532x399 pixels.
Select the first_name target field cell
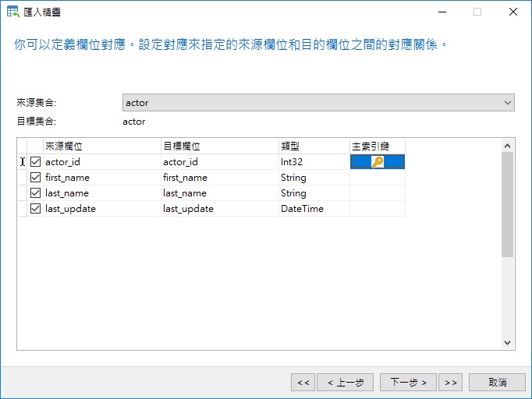pyautogui.click(x=219, y=178)
